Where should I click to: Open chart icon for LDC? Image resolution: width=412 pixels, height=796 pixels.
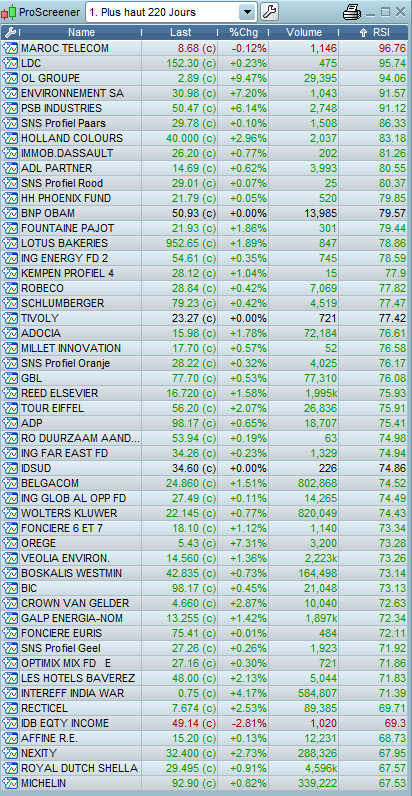click(10, 63)
